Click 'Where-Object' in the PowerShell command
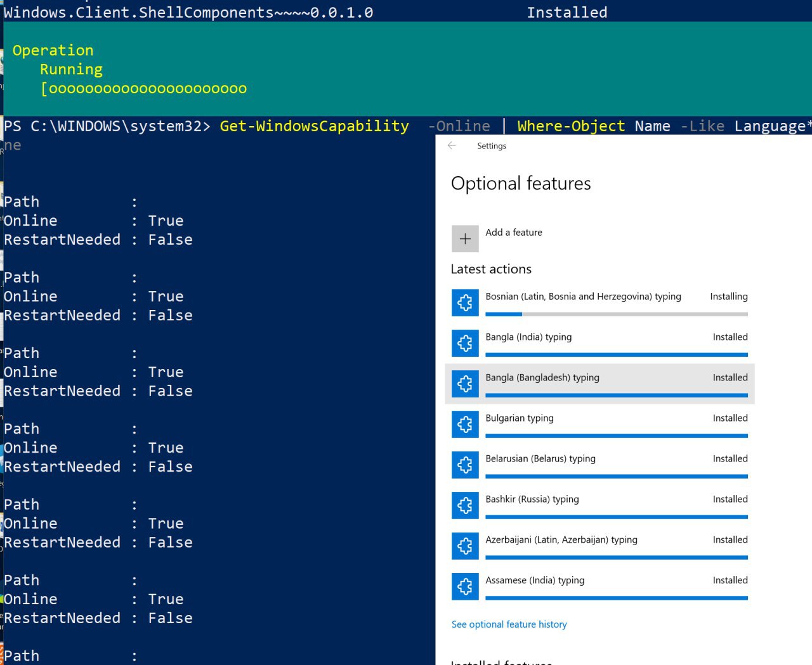812x665 pixels. pyautogui.click(x=571, y=126)
